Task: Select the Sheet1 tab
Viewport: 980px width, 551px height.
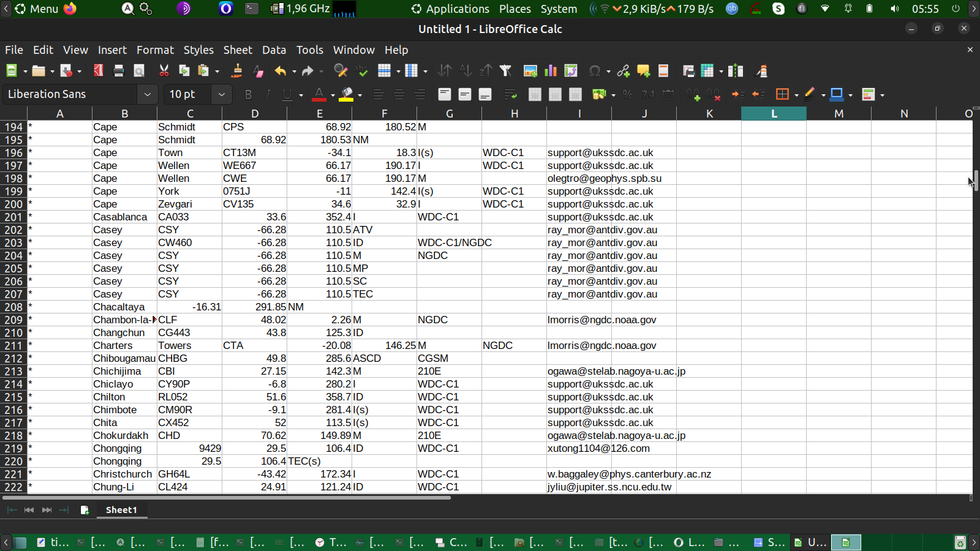Action: [x=121, y=510]
